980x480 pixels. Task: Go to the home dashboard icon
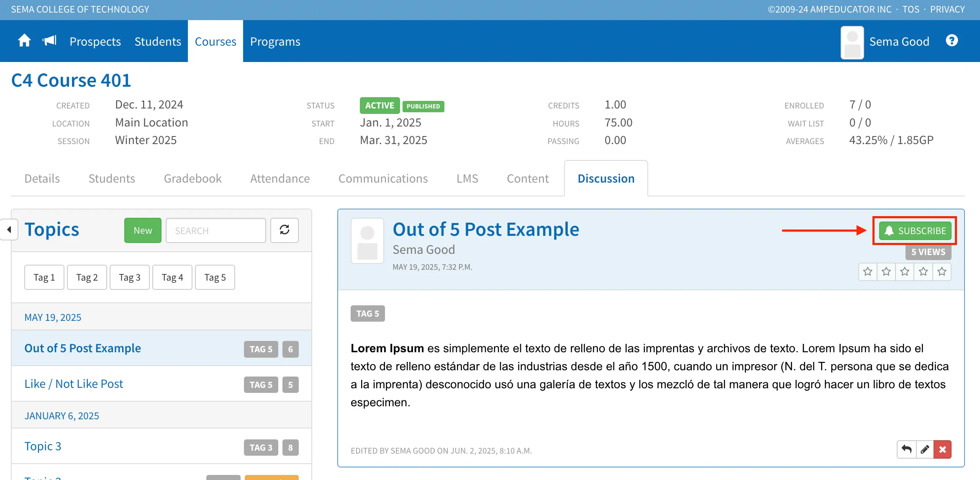coord(24,41)
